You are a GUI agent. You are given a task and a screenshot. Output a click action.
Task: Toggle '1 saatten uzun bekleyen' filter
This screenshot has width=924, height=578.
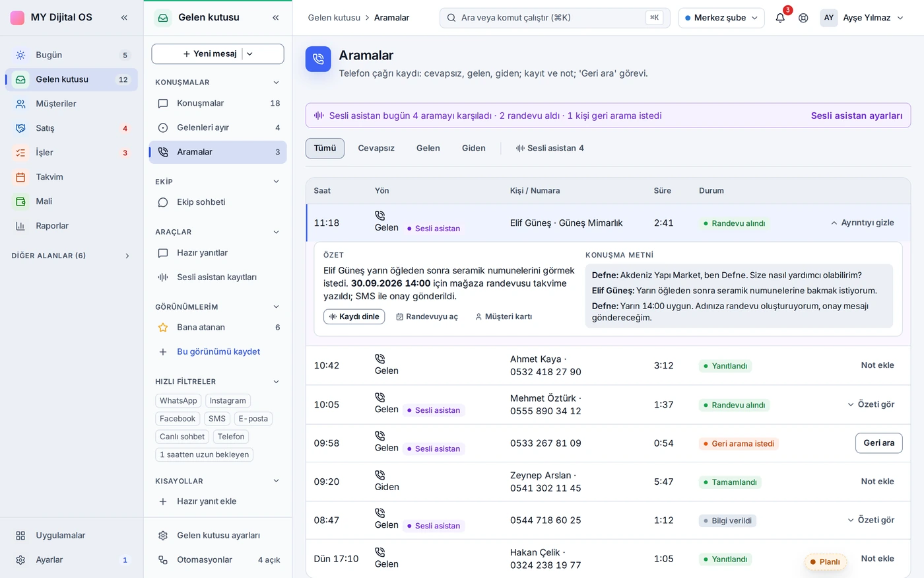tap(205, 454)
